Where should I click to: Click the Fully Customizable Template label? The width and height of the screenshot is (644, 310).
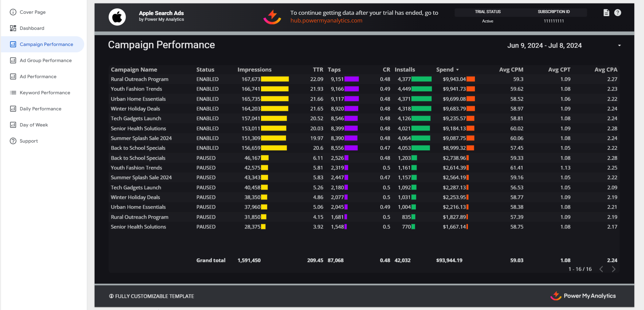pos(154,296)
